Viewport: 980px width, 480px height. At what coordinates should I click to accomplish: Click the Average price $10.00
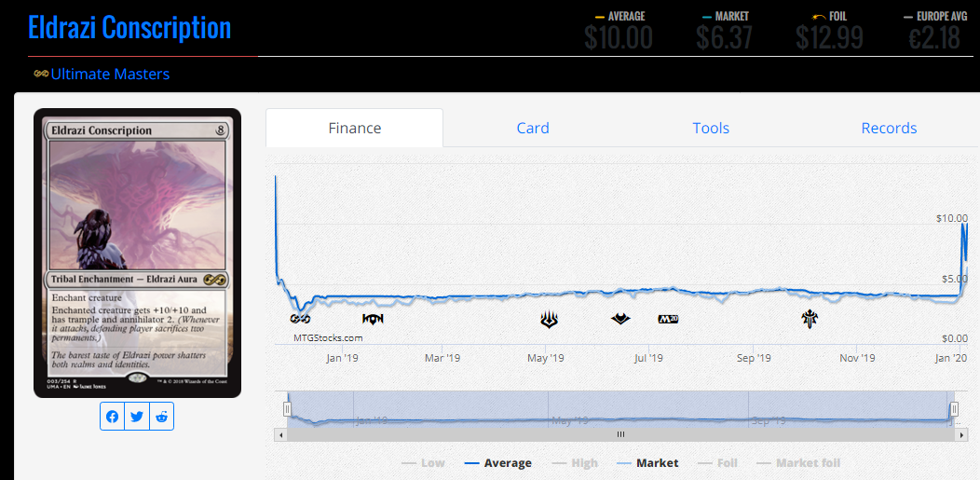(x=619, y=38)
